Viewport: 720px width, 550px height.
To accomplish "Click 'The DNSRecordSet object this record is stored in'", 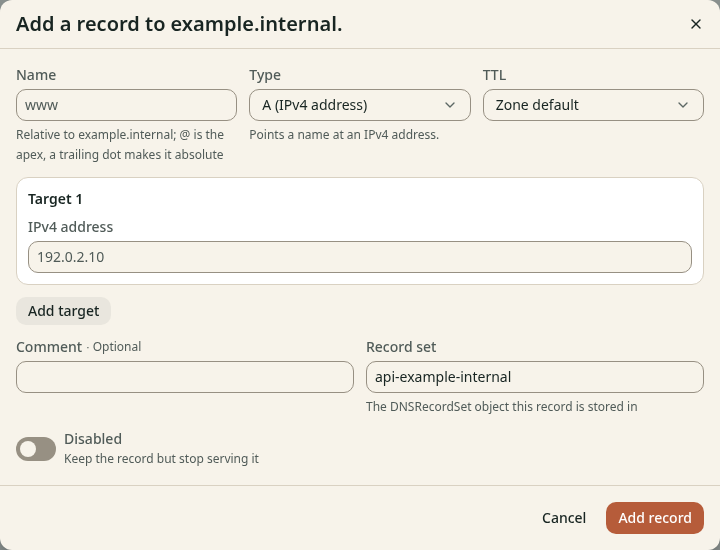I will tap(501, 406).
